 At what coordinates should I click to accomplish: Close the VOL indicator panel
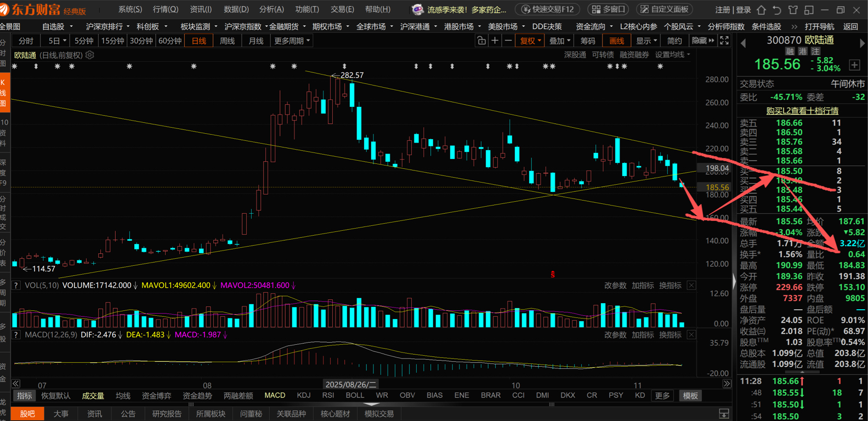point(691,286)
